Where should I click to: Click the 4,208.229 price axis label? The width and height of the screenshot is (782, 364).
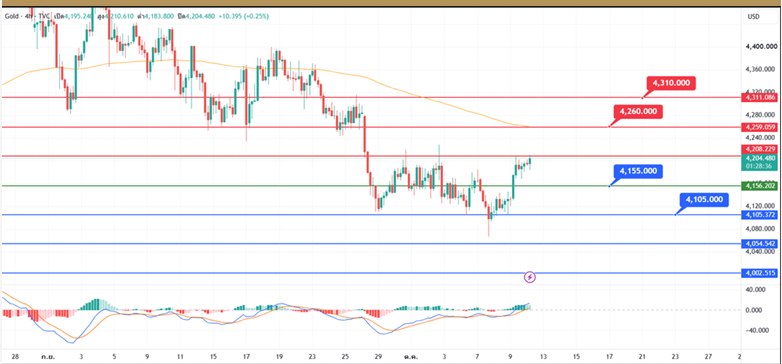[760, 149]
